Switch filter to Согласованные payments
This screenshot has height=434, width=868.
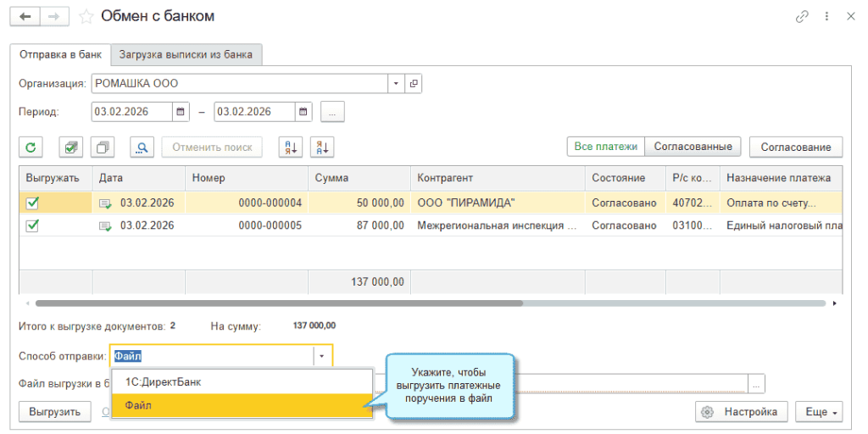click(693, 147)
